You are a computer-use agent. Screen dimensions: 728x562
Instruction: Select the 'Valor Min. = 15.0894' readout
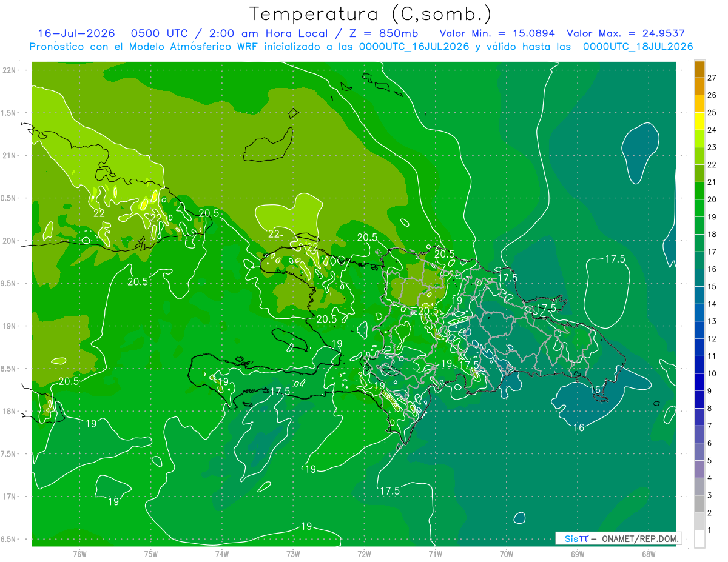pyautogui.click(x=497, y=33)
